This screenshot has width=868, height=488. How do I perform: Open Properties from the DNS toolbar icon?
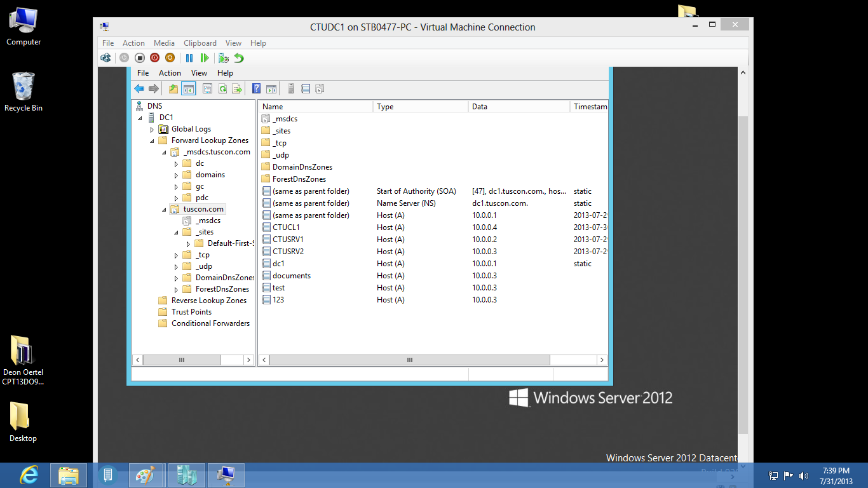tap(207, 89)
